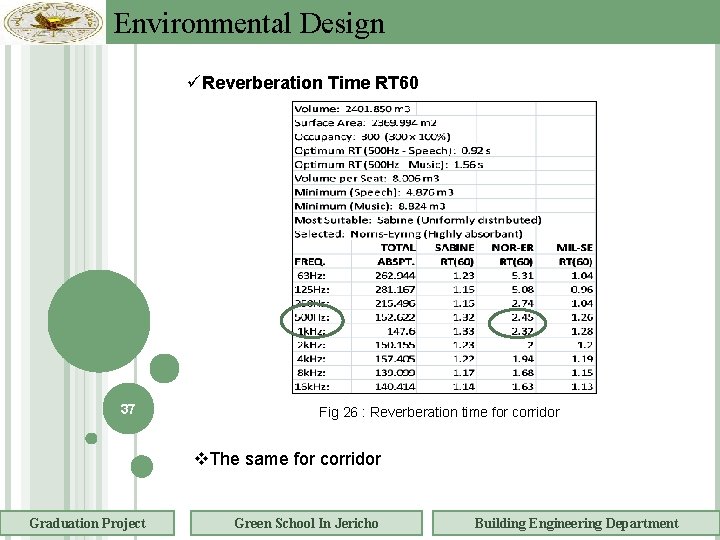Viewport: 720px width, 540px height.
Task: Click the '4kHz:' frequency row label
Action: [x=311, y=359]
